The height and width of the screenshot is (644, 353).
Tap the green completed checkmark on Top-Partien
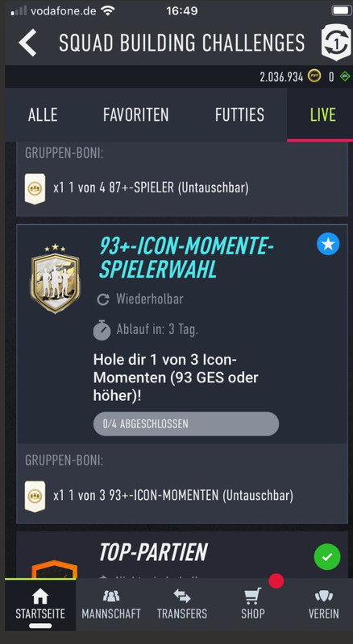[x=327, y=557]
